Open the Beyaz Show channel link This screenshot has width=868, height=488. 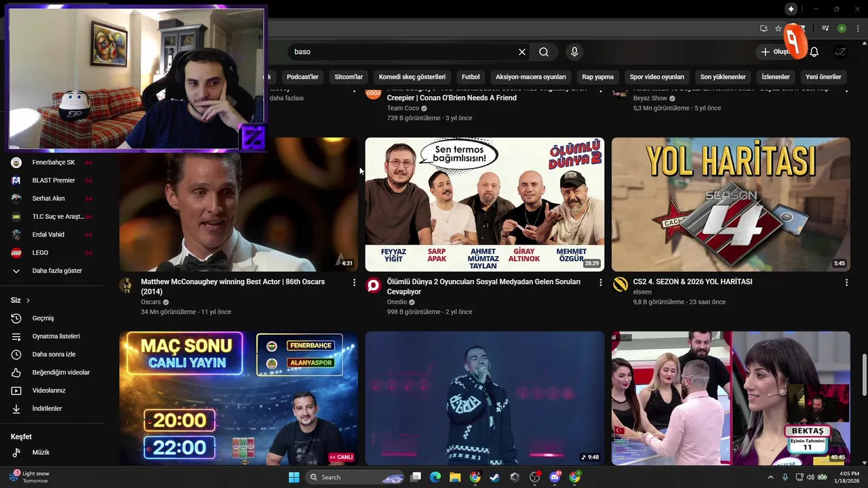click(650, 98)
